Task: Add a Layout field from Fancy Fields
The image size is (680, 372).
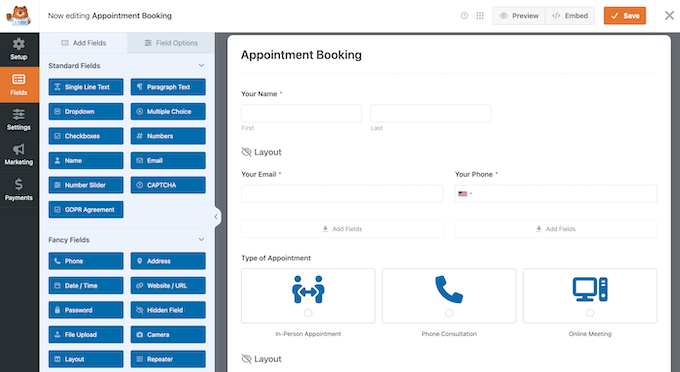Action: 86,359
